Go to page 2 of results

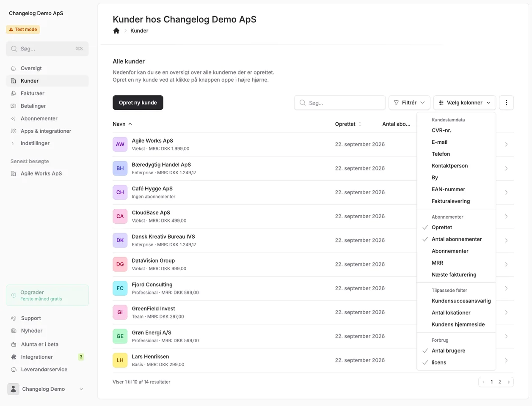pyautogui.click(x=500, y=382)
